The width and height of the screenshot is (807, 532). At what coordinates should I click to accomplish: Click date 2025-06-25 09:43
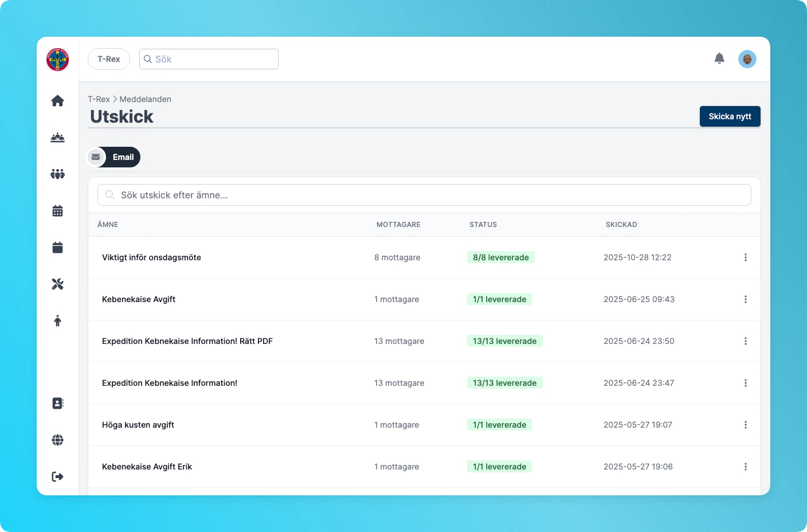point(639,299)
